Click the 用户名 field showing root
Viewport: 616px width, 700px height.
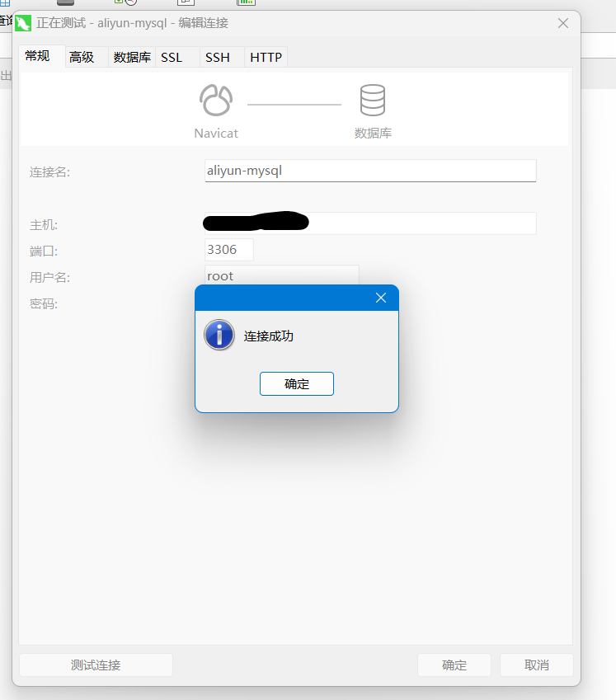tap(282, 275)
